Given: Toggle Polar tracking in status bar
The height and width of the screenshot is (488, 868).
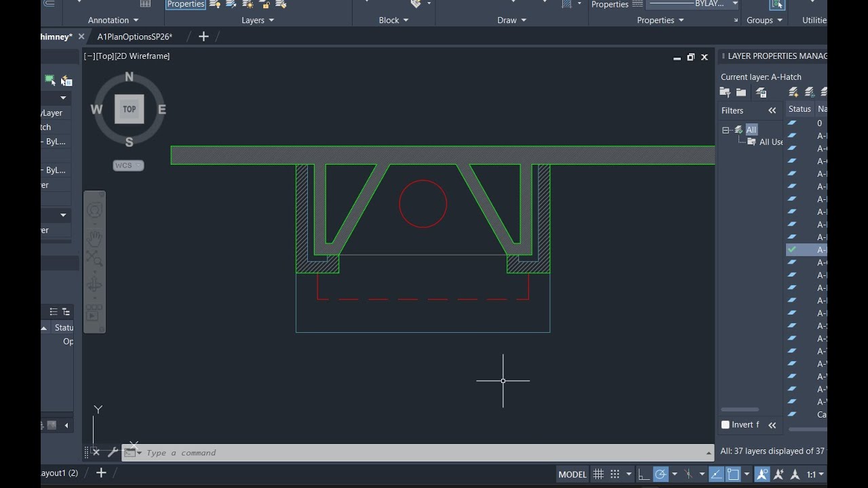Looking at the screenshot, I should pyautogui.click(x=660, y=474).
